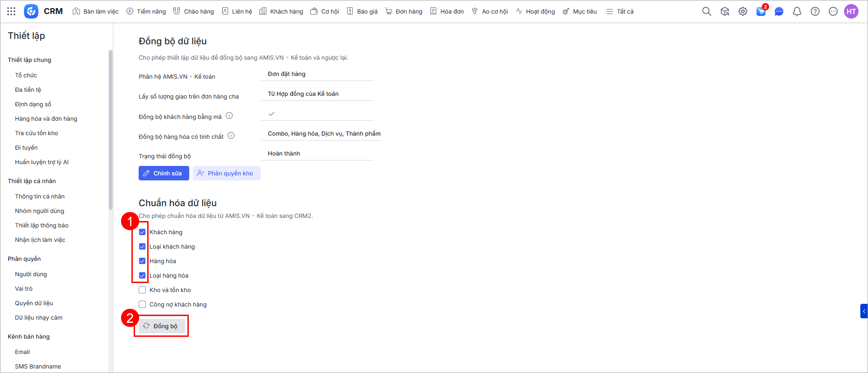Screen dimensions: 868x373
Task: Open the shopping cart with badge
Action: click(x=761, y=11)
